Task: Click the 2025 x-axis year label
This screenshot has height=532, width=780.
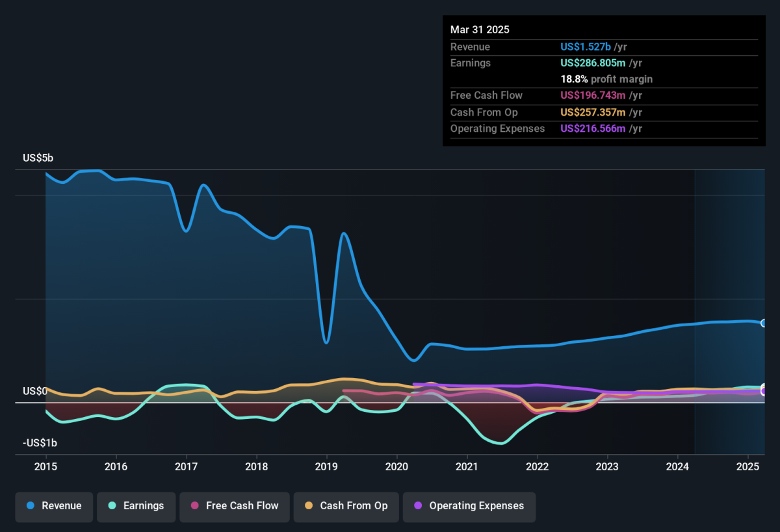Action: 747,466
